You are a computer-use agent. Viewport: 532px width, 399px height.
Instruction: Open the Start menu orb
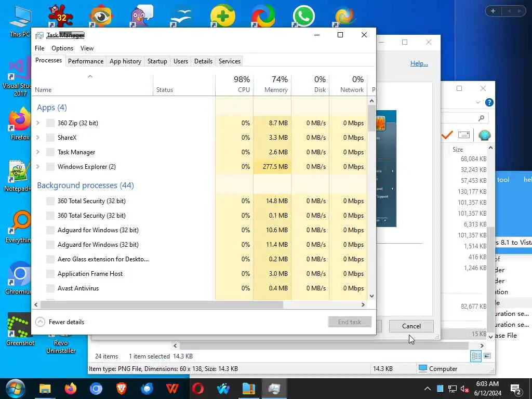pyautogui.click(x=15, y=389)
